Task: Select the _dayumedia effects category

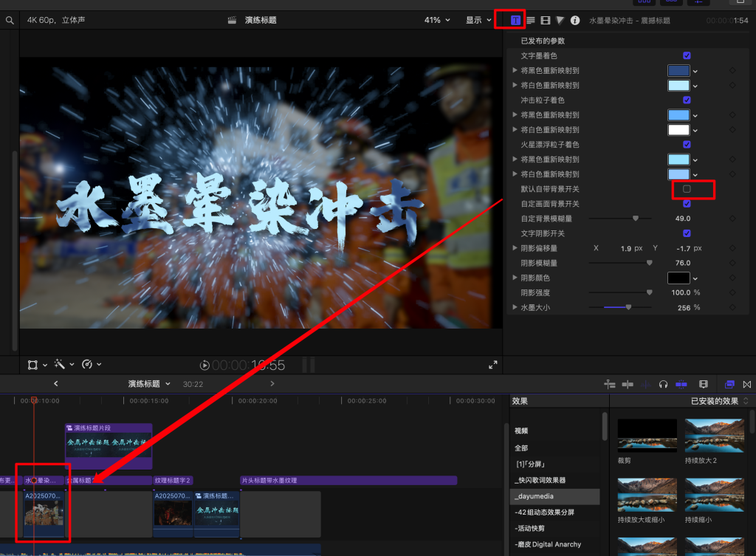Action: 535,496
